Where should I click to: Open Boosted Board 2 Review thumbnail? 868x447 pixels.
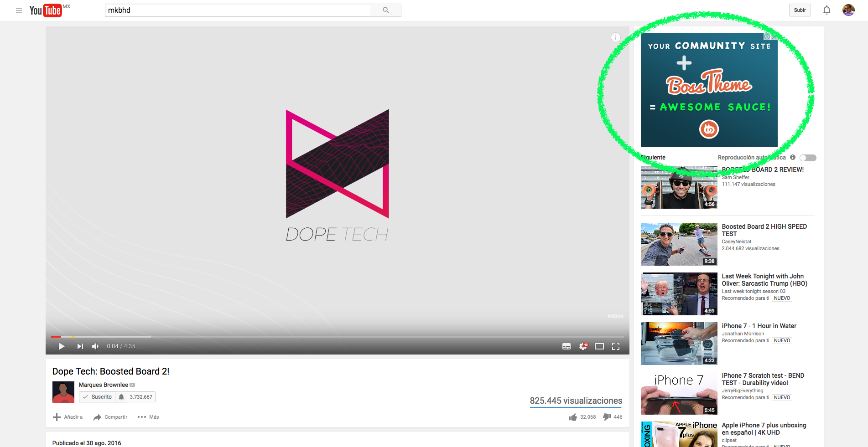click(x=679, y=187)
